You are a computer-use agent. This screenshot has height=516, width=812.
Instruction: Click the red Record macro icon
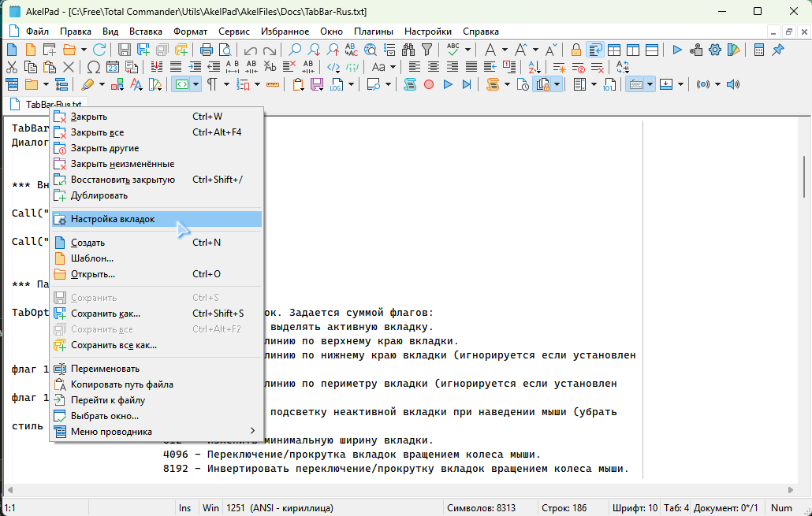[430, 84]
